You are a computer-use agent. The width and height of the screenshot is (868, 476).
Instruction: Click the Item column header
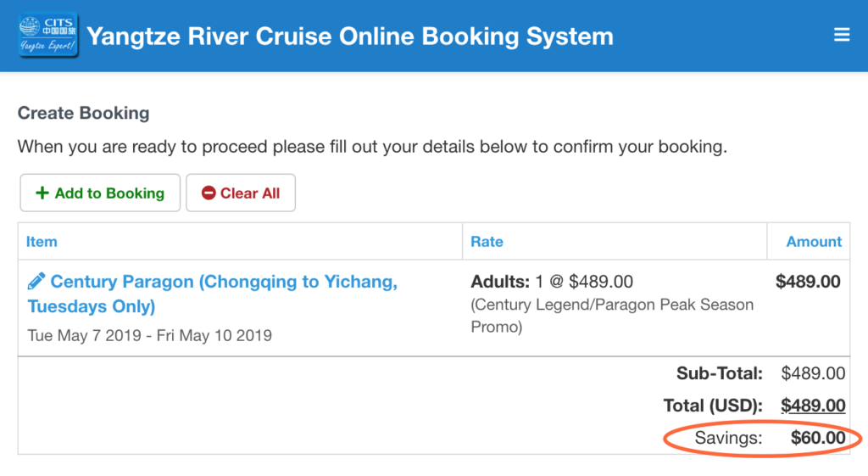pos(42,242)
